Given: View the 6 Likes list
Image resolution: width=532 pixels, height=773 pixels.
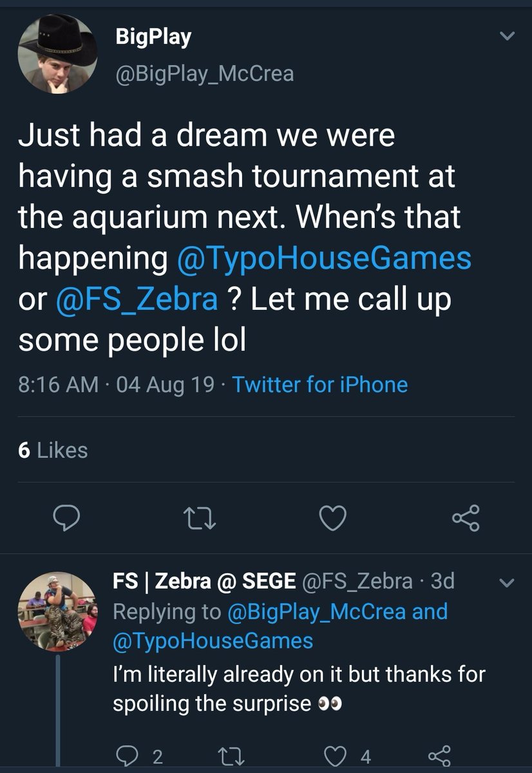Looking at the screenshot, I should click(53, 450).
